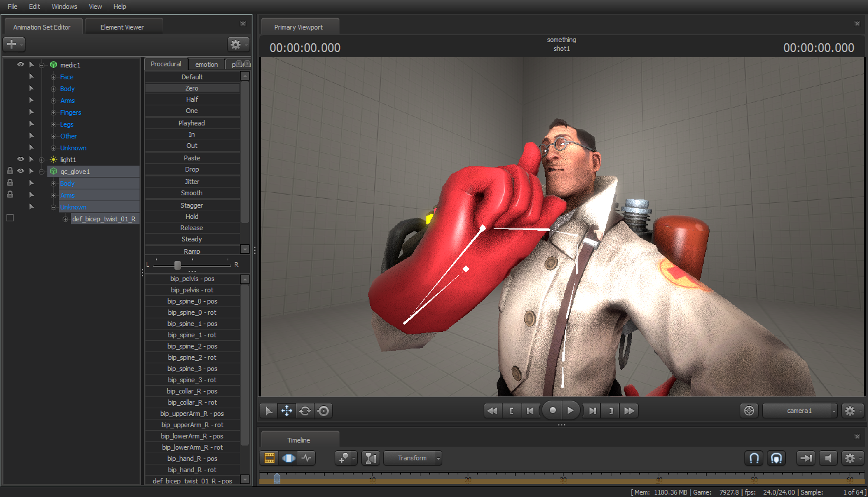The image size is (868, 497).
Task: Switch timeline to the Motion Editor
Action: [288, 458]
